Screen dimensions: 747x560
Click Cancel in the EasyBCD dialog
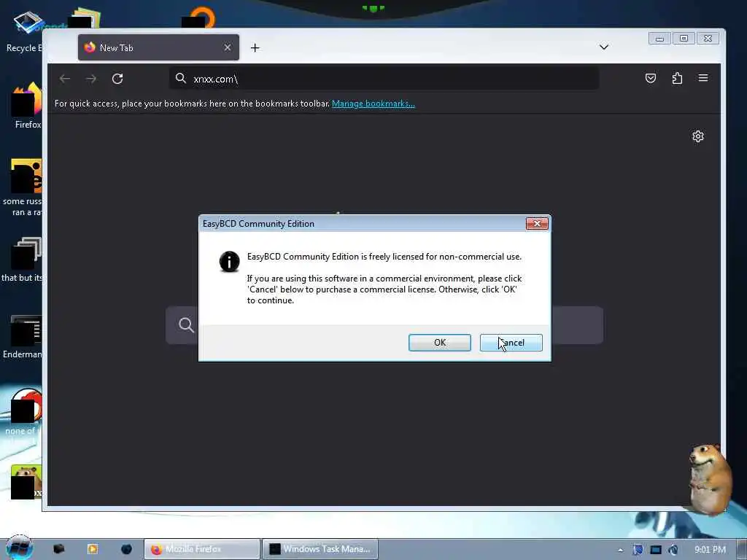coord(511,343)
